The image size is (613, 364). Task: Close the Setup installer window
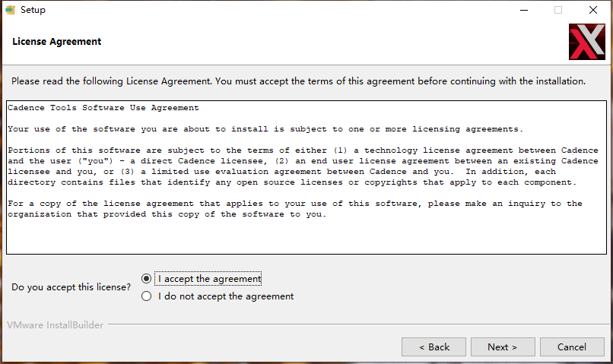pos(593,10)
